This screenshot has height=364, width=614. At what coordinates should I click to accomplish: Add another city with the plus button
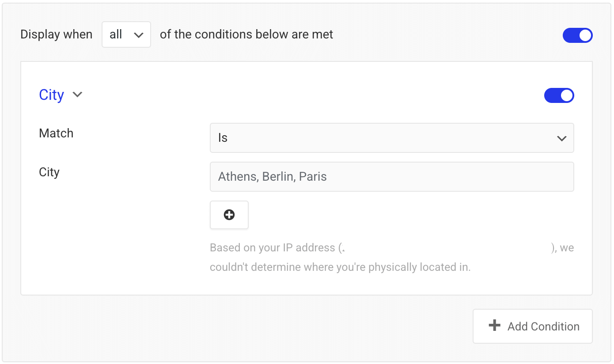click(x=229, y=215)
